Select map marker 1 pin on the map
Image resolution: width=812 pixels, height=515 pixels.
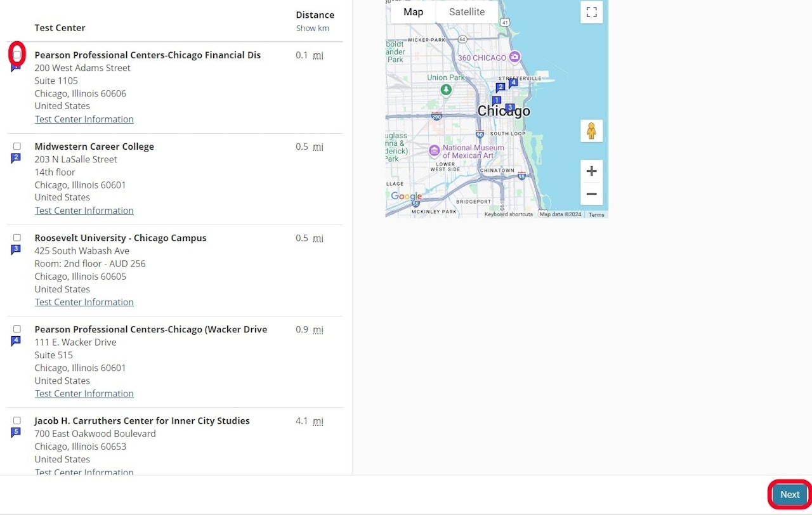point(497,100)
